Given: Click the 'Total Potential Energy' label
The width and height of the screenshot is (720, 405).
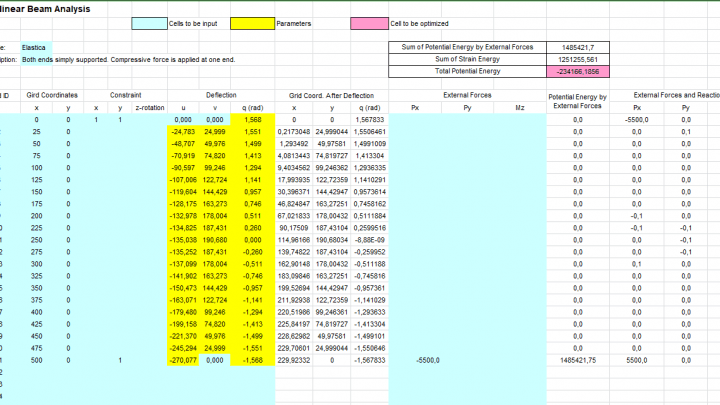Looking at the screenshot, I should [467, 71].
